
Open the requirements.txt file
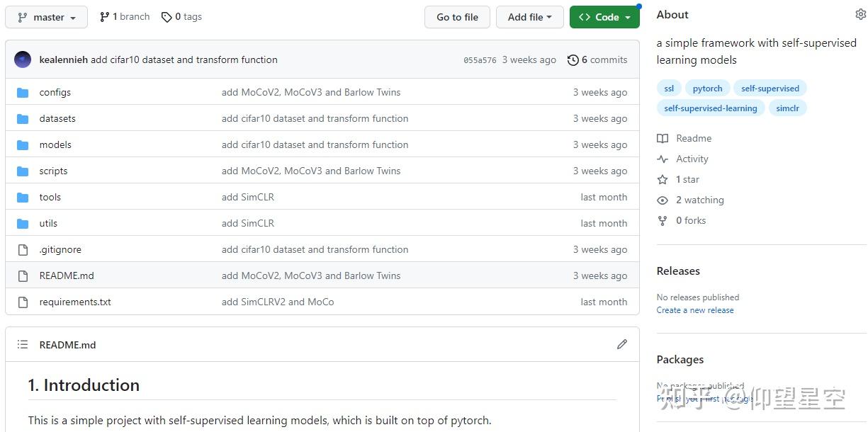(75, 302)
